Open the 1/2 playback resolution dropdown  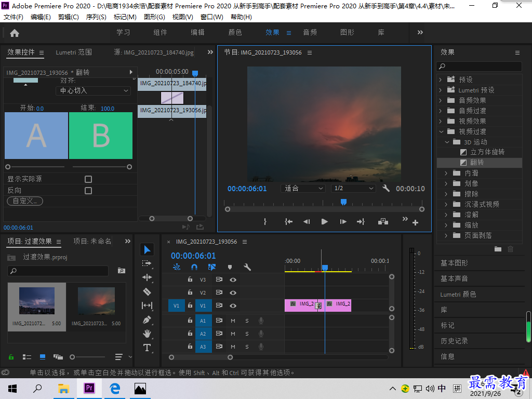click(353, 188)
